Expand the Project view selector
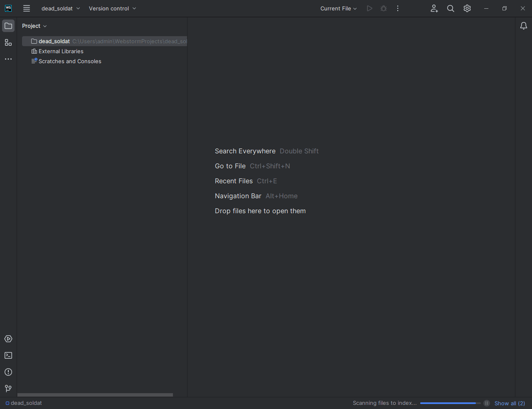 tap(34, 26)
